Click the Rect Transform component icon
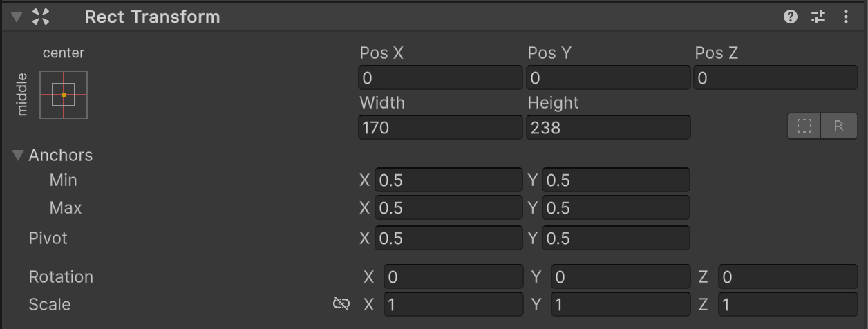 click(x=41, y=17)
